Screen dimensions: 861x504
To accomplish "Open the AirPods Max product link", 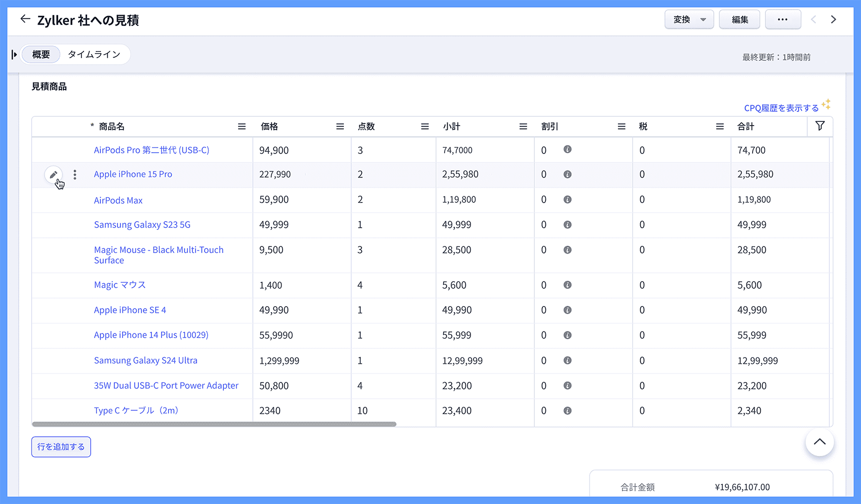I will pyautogui.click(x=118, y=200).
